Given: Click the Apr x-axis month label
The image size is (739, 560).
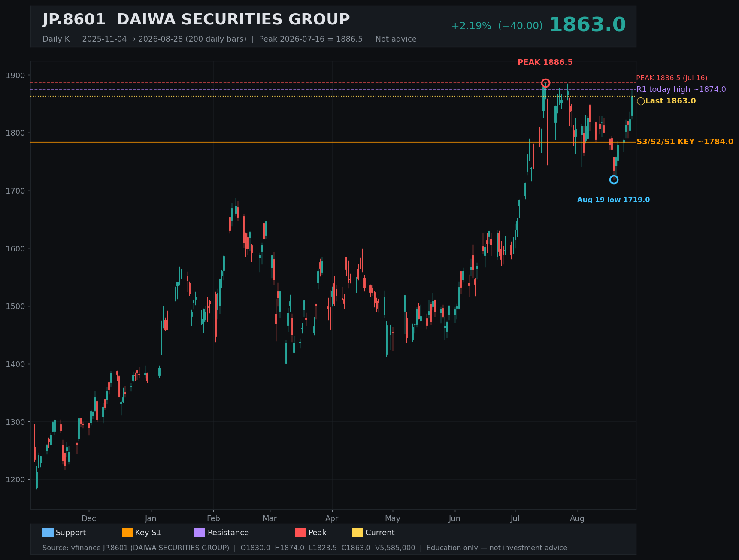Looking at the screenshot, I should pos(332,518).
